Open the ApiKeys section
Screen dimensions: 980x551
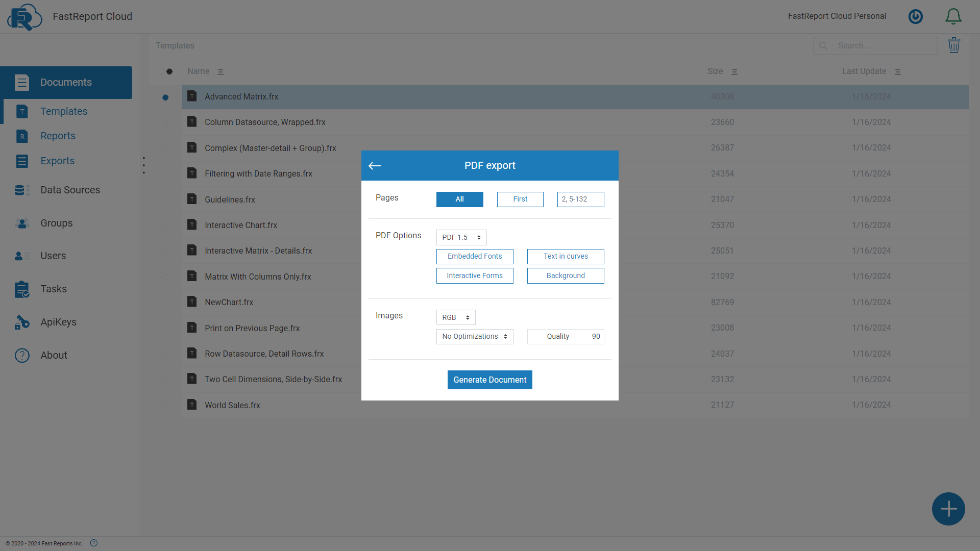(58, 322)
